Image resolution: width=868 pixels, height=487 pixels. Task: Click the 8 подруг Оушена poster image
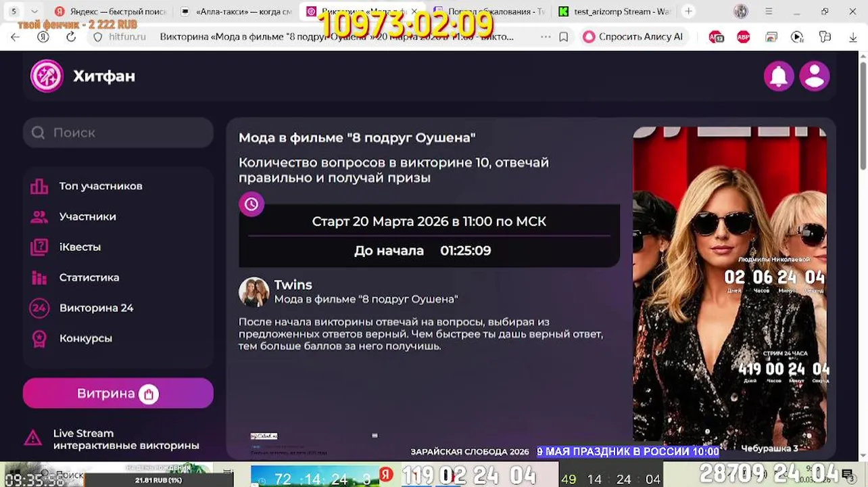(x=730, y=289)
